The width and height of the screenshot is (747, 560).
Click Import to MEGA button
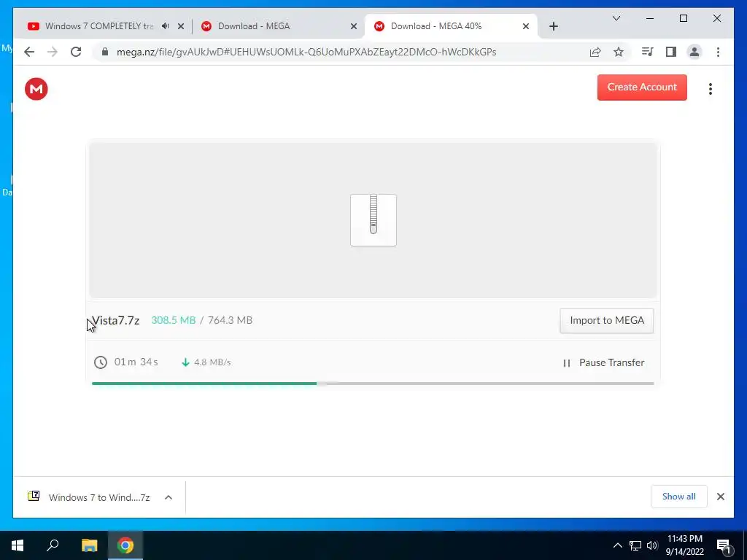tap(606, 321)
